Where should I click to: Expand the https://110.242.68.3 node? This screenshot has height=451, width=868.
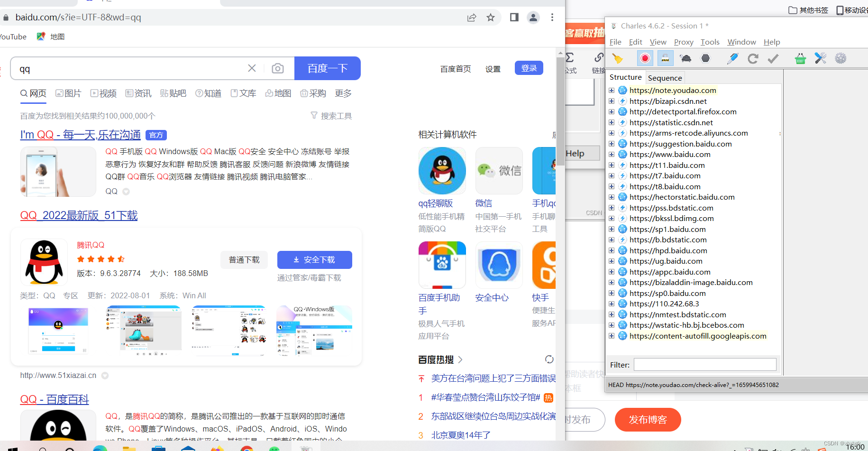612,304
